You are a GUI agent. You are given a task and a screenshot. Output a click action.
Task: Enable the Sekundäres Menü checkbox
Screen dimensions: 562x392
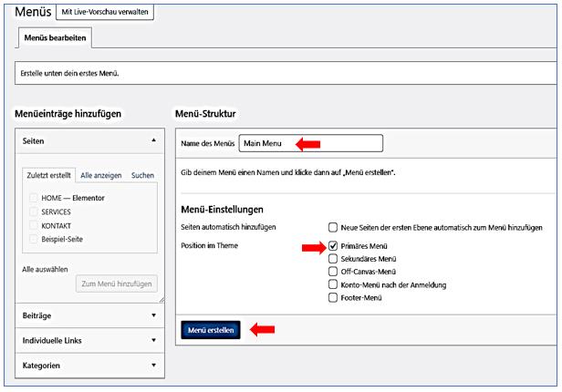(x=333, y=259)
